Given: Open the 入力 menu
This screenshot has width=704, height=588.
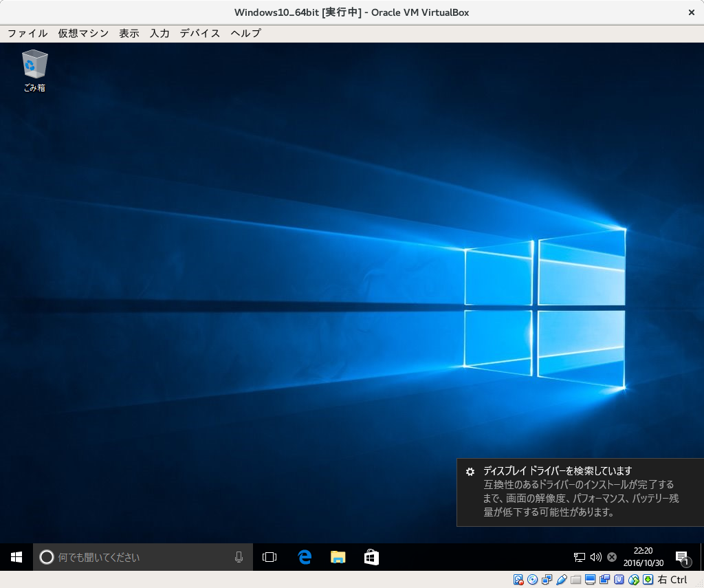Looking at the screenshot, I should pos(159,33).
